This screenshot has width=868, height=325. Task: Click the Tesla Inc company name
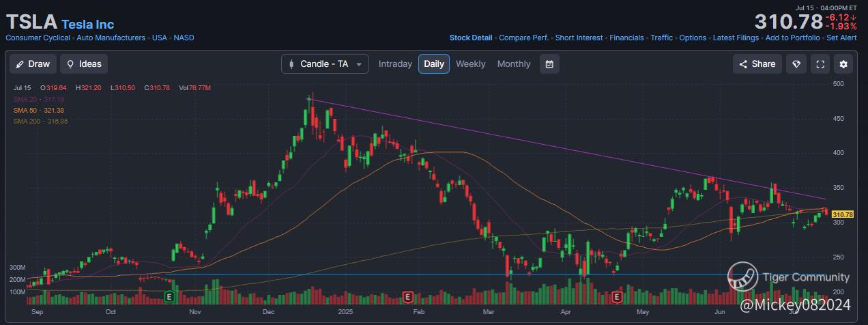(87, 25)
